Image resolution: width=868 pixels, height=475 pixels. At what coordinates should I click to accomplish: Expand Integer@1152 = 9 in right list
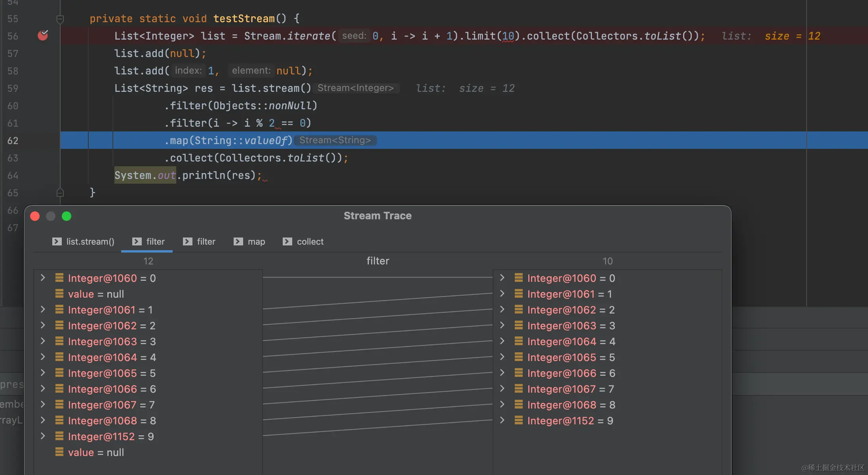pos(502,420)
